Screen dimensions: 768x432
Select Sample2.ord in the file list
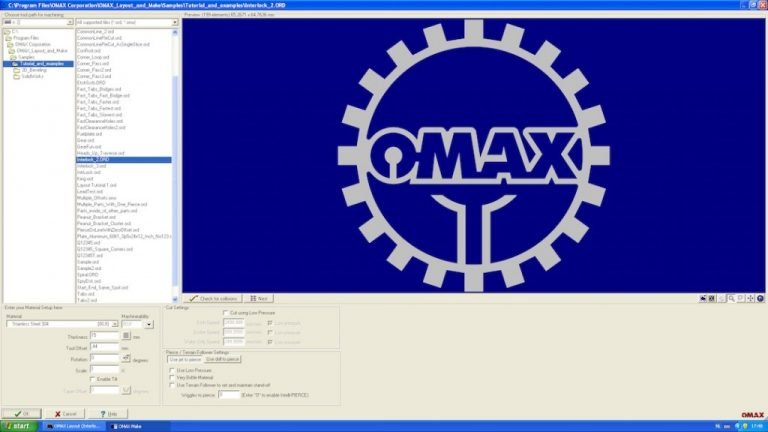pyautogui.click(x=89, y=268)
